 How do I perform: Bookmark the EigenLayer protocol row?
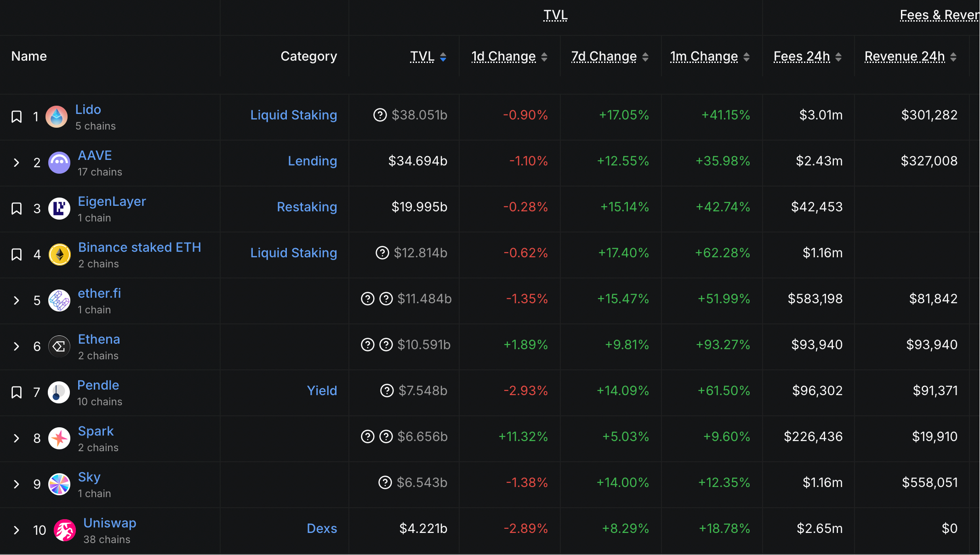(17, 209)
